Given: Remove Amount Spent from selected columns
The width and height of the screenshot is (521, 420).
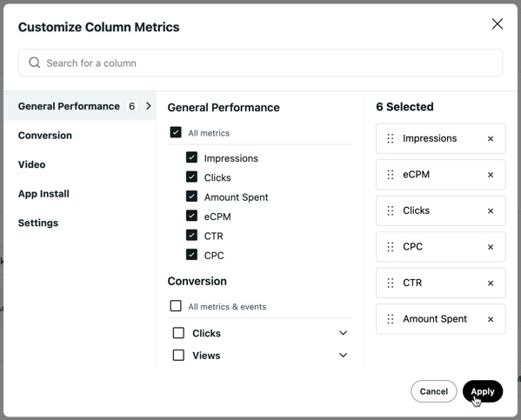Looking at the screenshot, I should coord(491,319).
